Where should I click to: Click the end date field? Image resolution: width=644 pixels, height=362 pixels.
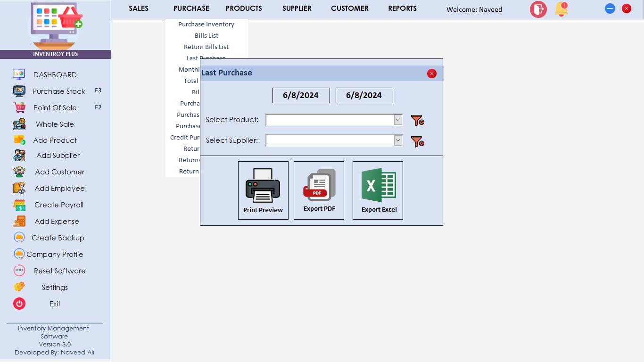pyautogui.click(x=364, y=95)
